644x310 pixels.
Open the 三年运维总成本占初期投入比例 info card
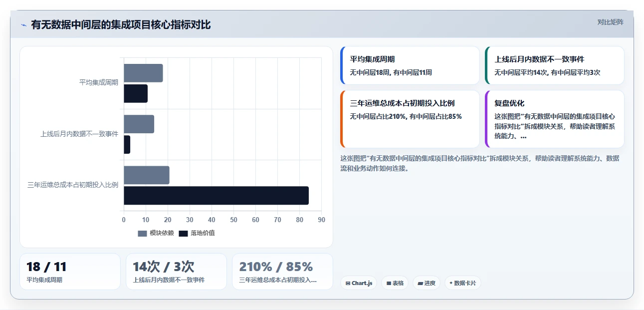pos(410,119)
